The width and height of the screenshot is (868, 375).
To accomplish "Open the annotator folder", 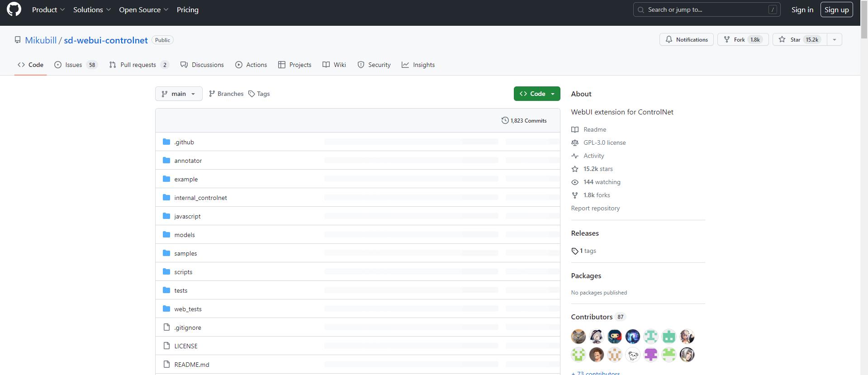I will tap(188, 161).
